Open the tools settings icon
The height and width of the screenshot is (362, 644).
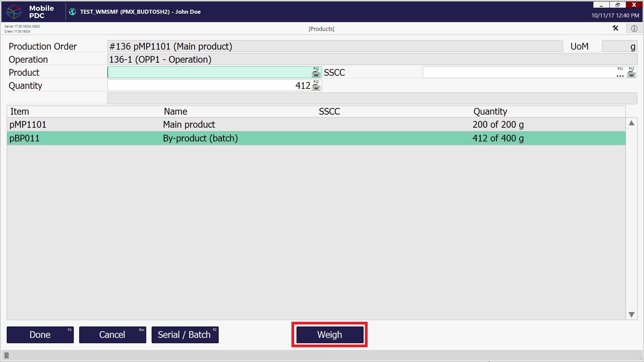click(x=615, y=28)
